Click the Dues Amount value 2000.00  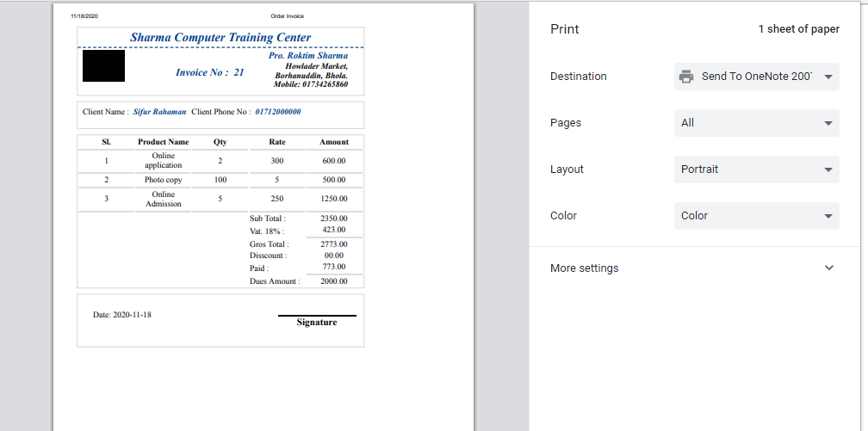click(333, 281)
